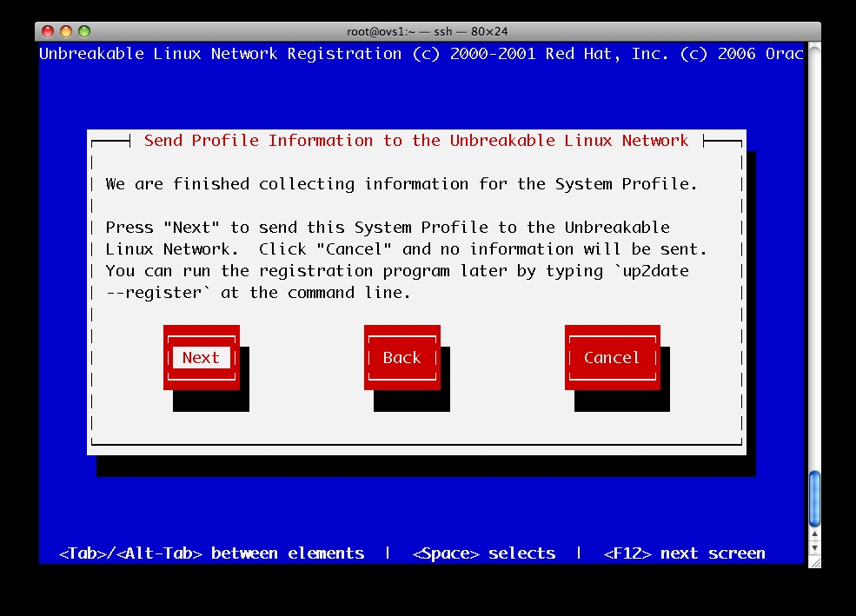
Task: Close the ssh terminal window
Action: (49, 31)
